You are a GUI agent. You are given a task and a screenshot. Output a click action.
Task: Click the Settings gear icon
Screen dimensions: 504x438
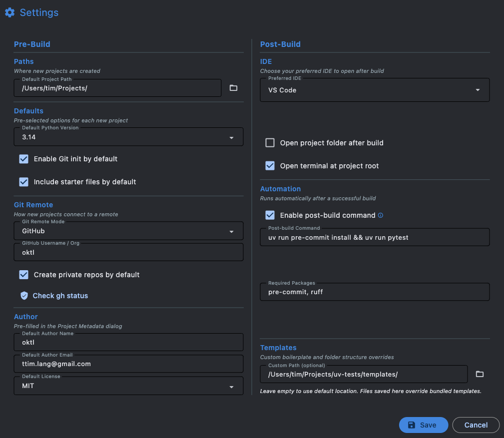coord(9,12)
